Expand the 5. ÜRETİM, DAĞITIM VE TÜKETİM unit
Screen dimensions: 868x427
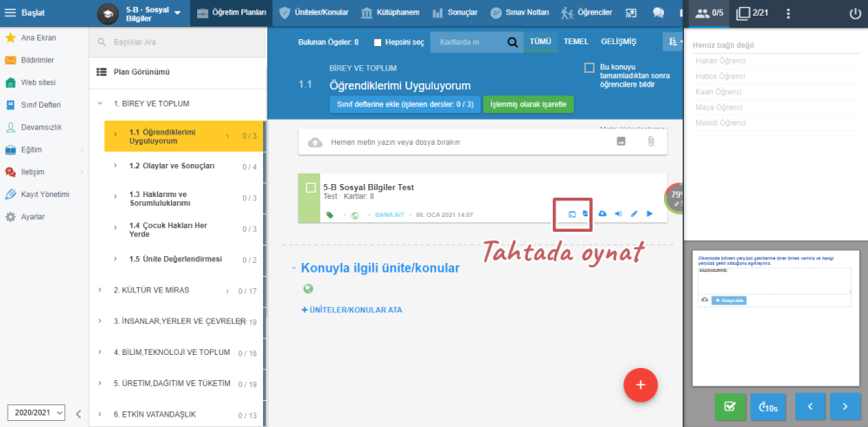[100, 384]
